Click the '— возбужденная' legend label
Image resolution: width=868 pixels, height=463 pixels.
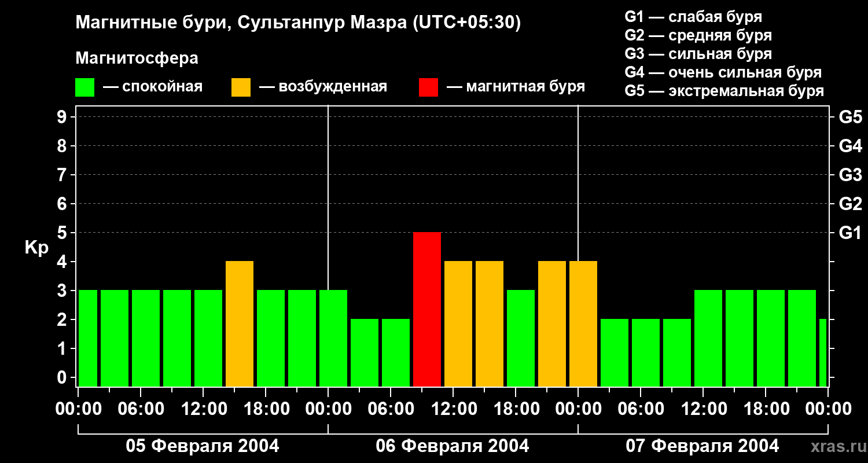(323, 87)
